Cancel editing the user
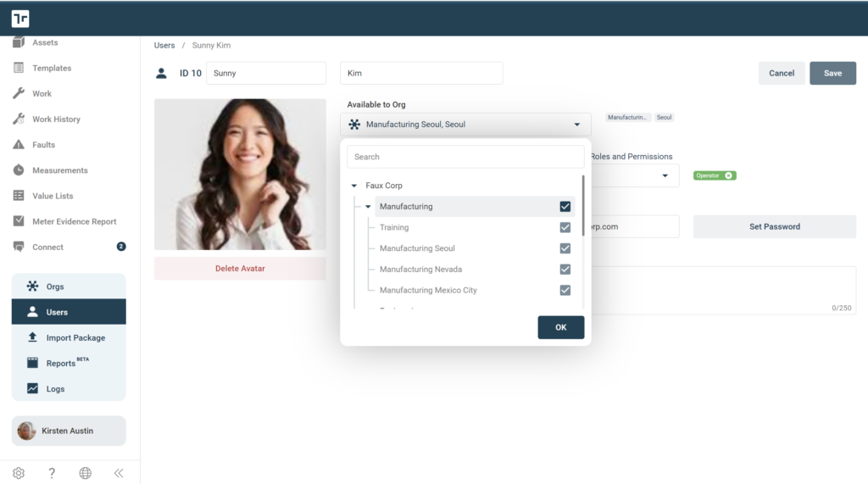Viewport: 868px width, 484px height. pyautogui.click(x=781, y=73)
